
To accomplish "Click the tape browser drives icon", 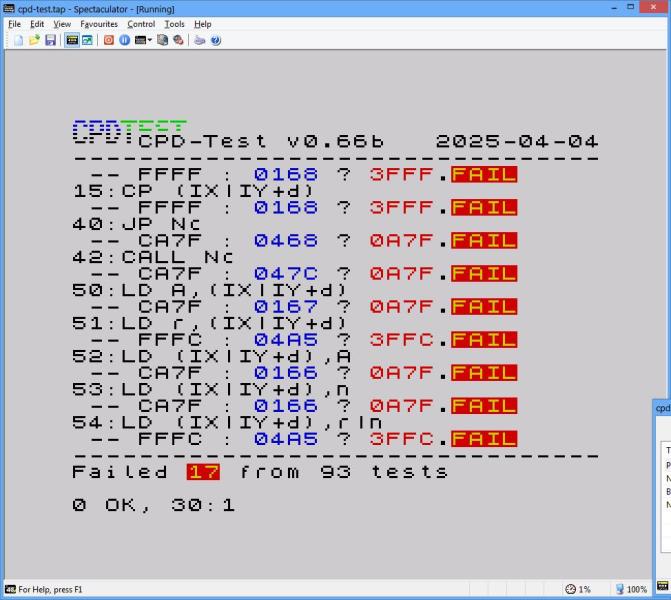I will [163, 40].
